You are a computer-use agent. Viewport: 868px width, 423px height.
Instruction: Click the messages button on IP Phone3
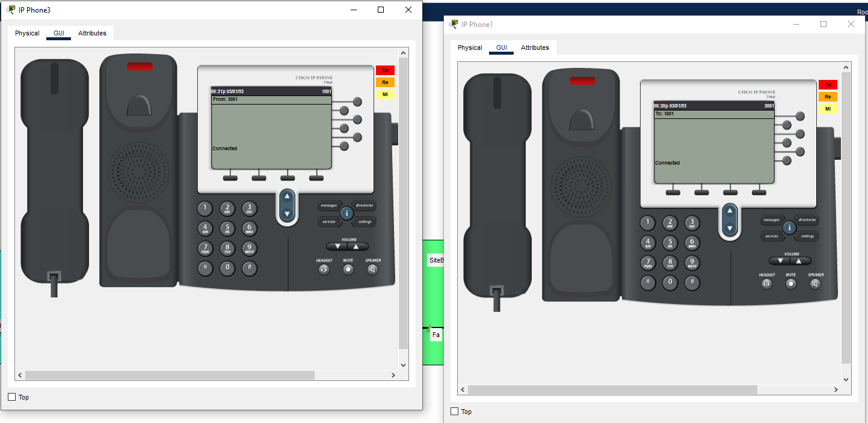[x=329, y=205]
